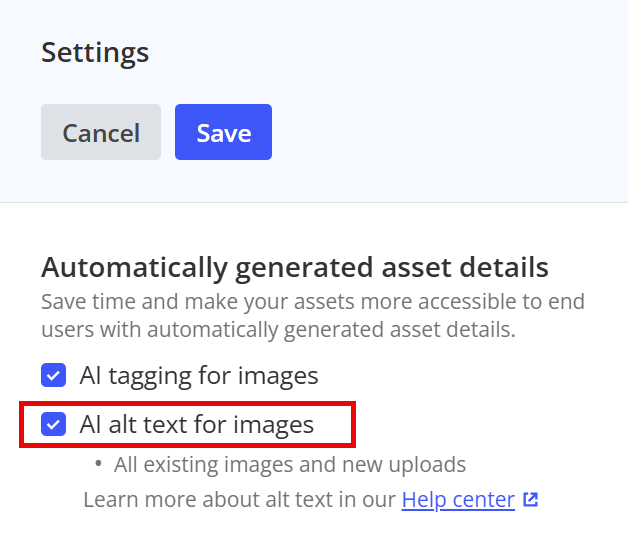Uncheck the AI tagging for images checkbox
The width and height of the screenshot is (628, 547).
53,375
